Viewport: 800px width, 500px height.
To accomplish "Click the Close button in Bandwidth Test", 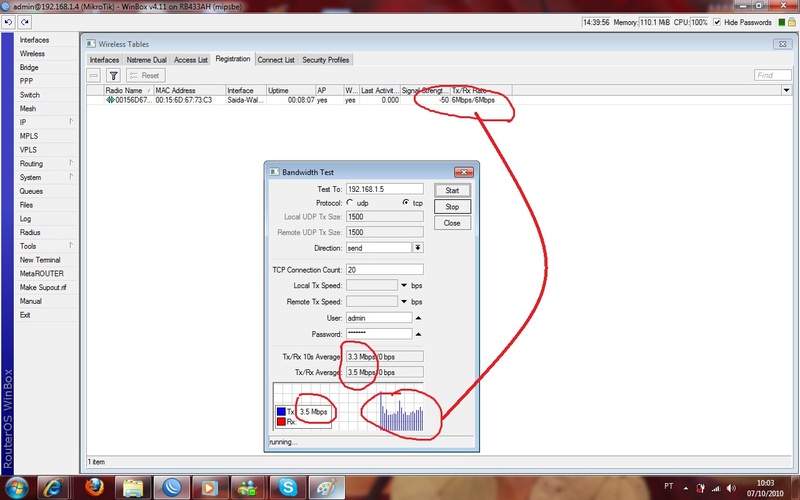I will coord(452,223).
